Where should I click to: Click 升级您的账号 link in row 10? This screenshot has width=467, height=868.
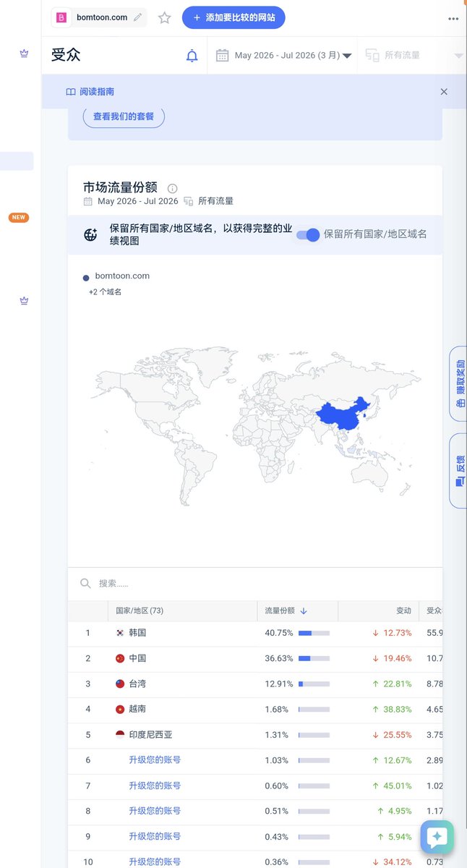pos(155,861)
